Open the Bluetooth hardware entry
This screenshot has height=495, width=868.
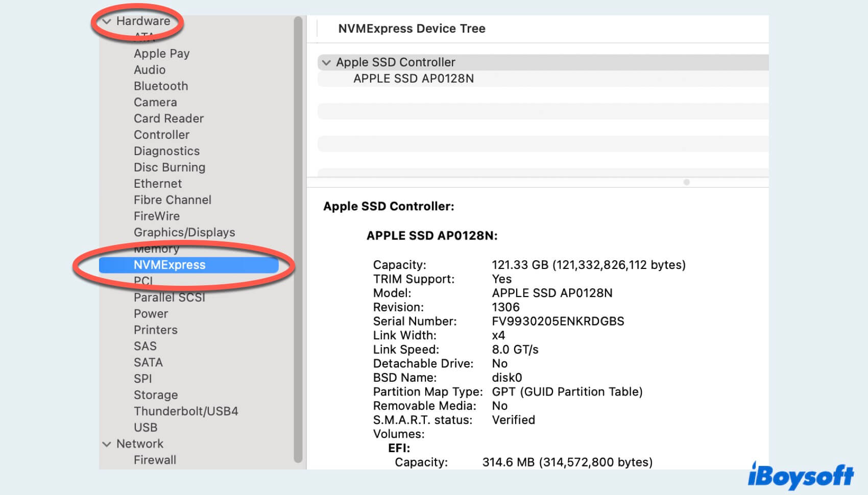tap(161, 86)
